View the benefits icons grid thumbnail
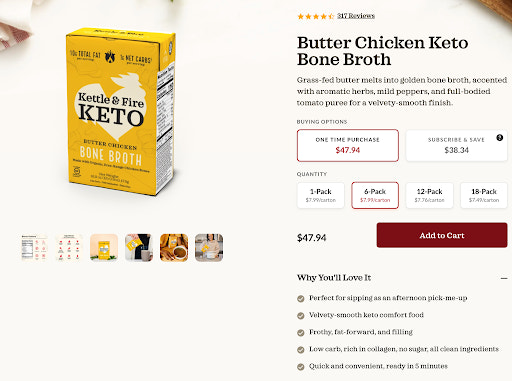512x381 pixels. (69, 248)
